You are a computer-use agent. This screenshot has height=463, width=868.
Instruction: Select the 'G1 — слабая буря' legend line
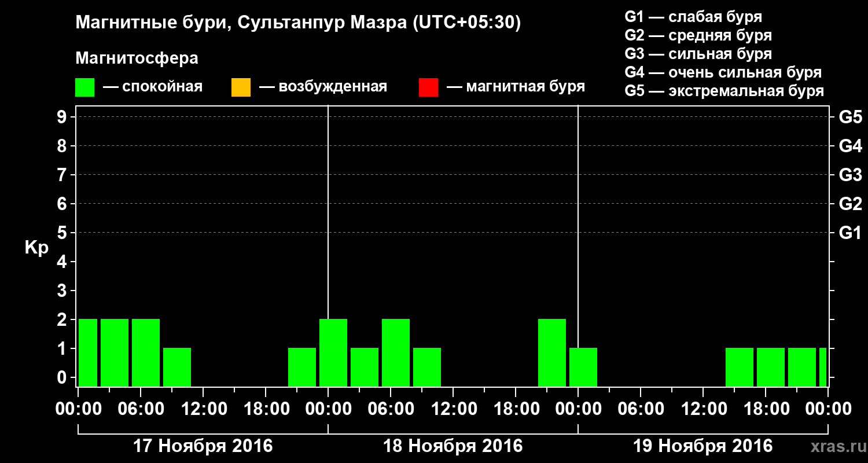693,17
